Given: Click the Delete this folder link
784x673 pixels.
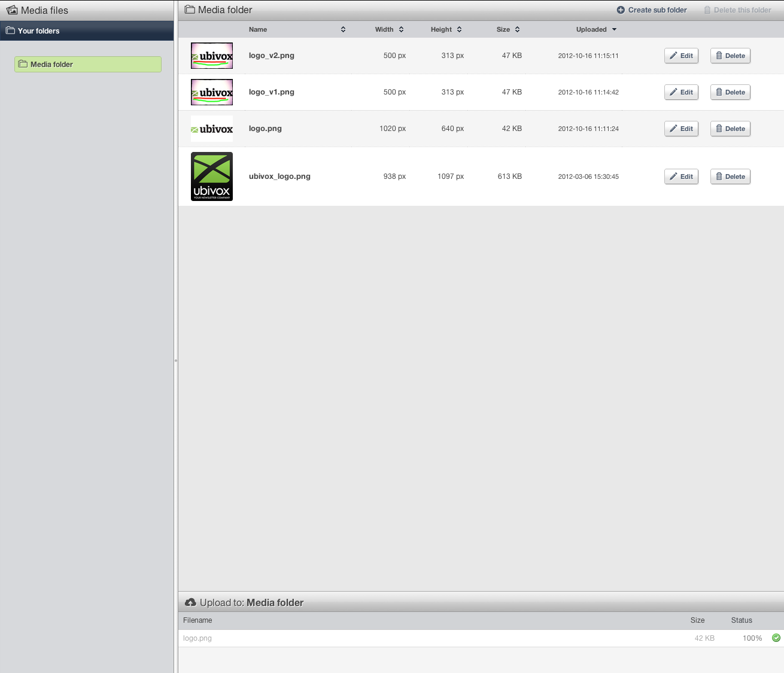Looking at the screenshot, I should (742, 10).
